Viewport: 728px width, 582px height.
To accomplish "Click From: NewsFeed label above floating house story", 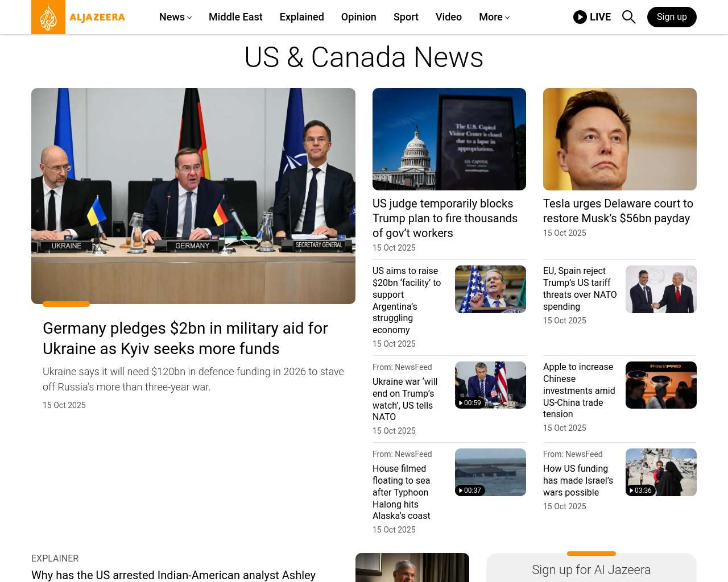I will [x=402, y=454].
